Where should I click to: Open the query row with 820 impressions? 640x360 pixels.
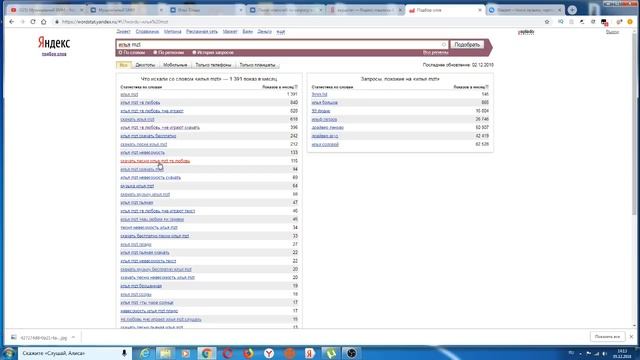152,111
